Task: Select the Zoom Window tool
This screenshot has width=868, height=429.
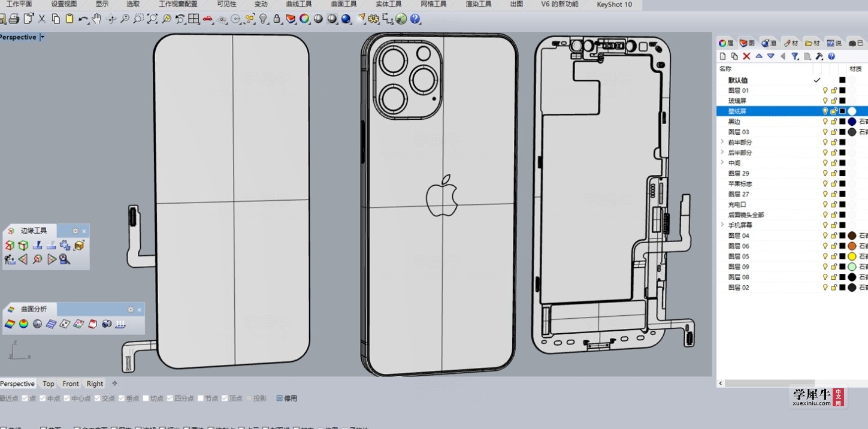Action: point(138,19)
